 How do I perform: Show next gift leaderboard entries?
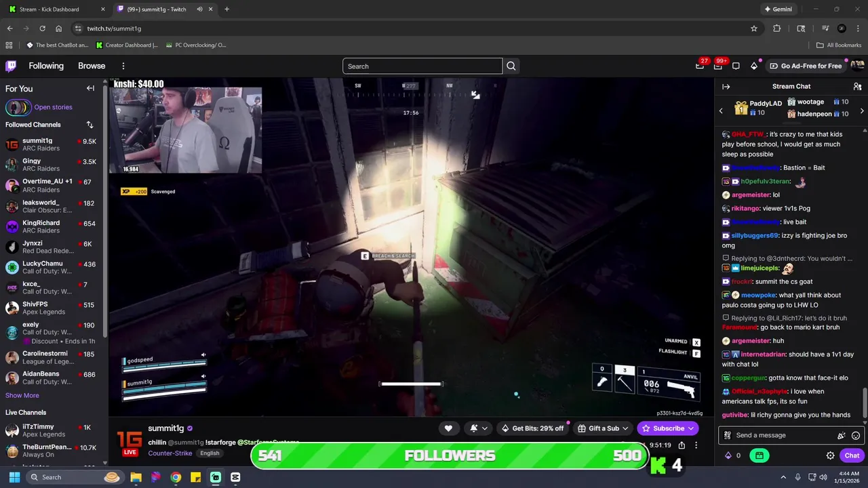(862, 110)
